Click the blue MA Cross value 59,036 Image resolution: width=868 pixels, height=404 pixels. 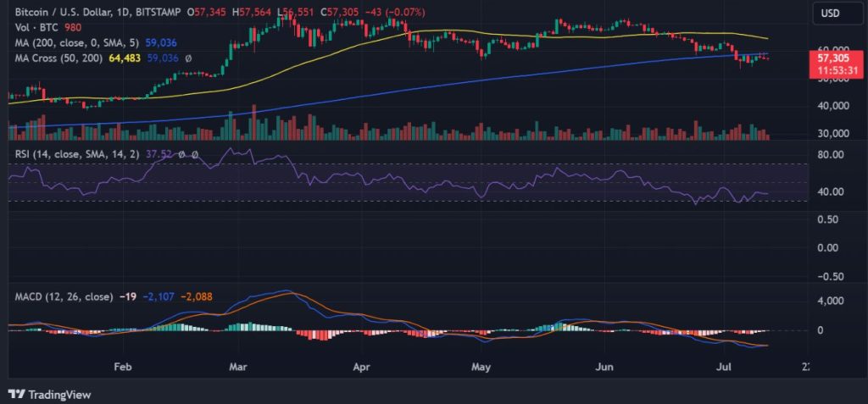(162, 58)
